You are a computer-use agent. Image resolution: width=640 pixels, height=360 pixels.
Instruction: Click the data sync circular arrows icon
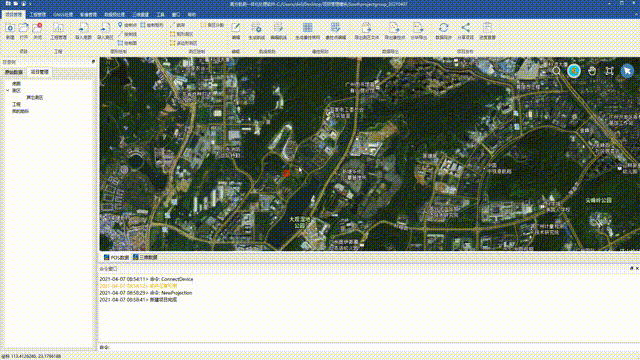443,28
